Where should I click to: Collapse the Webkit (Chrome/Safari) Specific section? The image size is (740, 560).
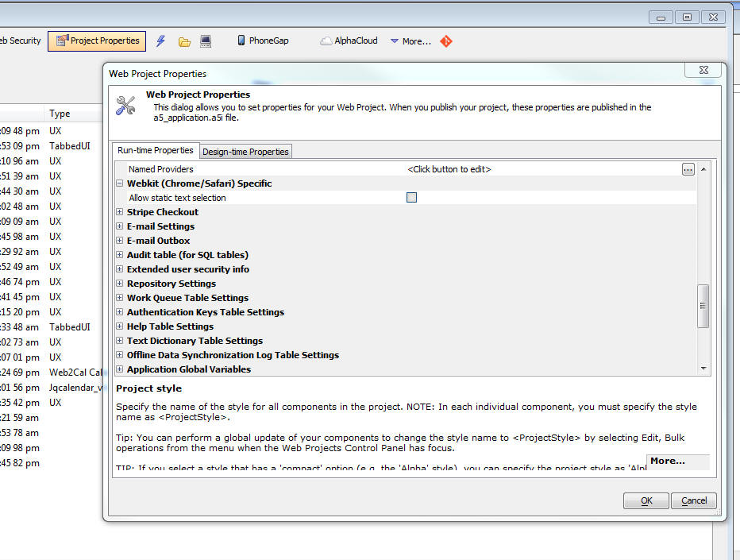[x=120, y=183]
